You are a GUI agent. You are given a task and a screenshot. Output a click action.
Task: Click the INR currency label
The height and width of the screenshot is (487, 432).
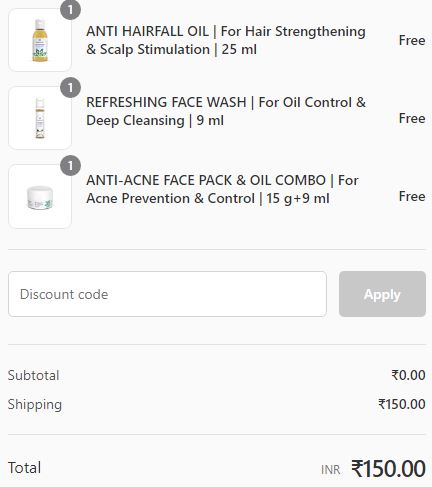pos(331,470)
